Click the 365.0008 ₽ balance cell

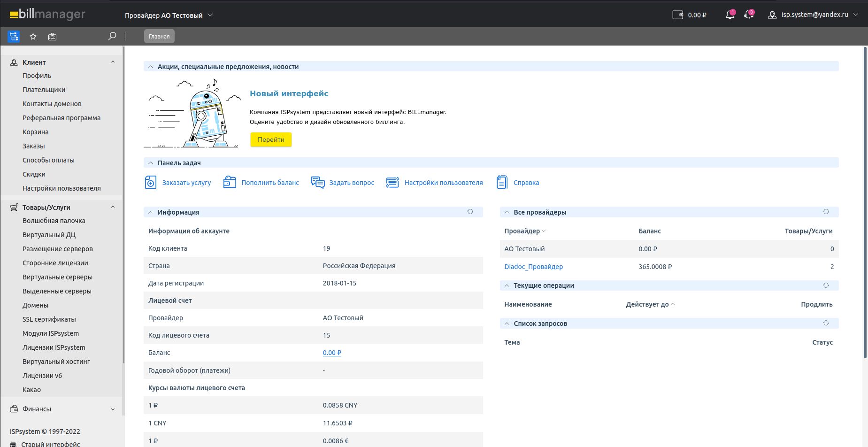655,267
